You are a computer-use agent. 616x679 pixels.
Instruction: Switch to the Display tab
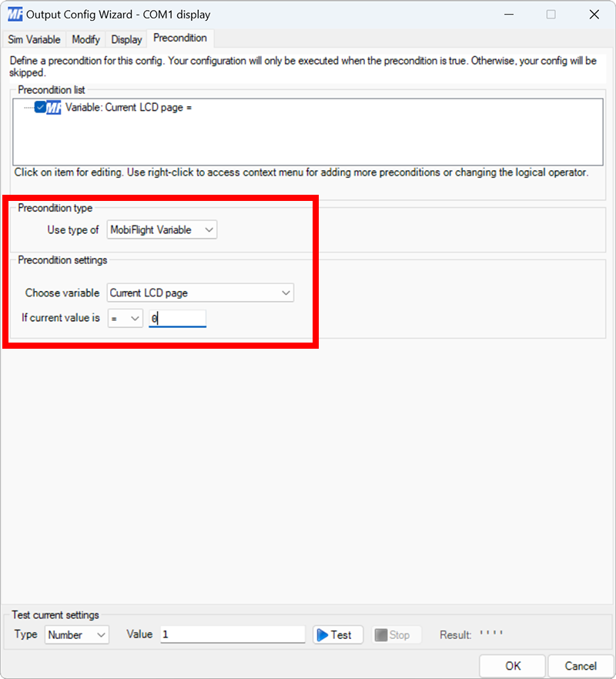click(126, 39)
